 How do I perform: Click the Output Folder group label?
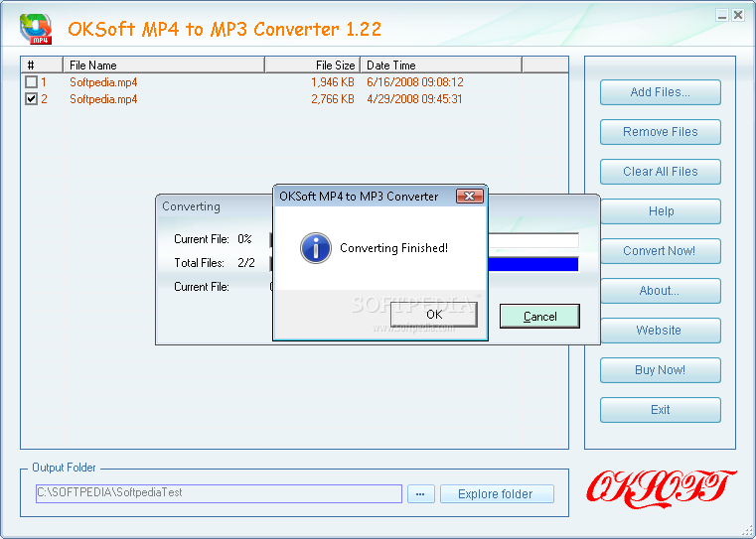[x=64, y=468]
